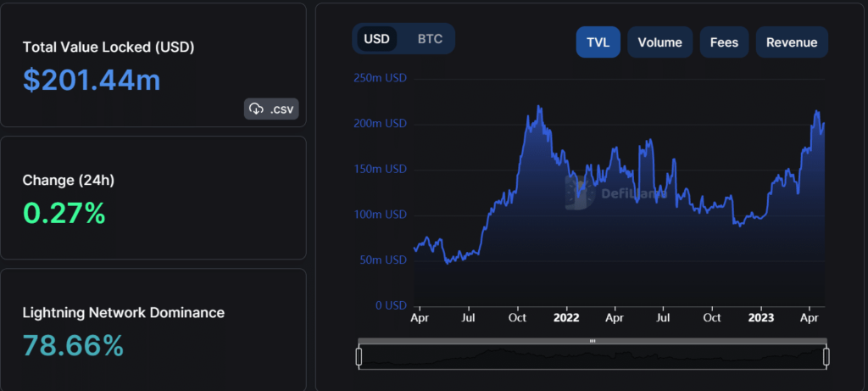This screenshot has height=391, width=868.
Task: Click the Total Value Locked (USD) heading
Action: pyautogui.click(x=108, y=47)
